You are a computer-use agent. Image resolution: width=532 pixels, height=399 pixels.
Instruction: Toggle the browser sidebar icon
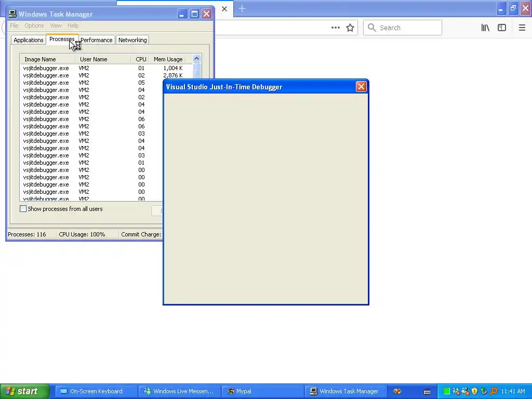pos(502,28)
